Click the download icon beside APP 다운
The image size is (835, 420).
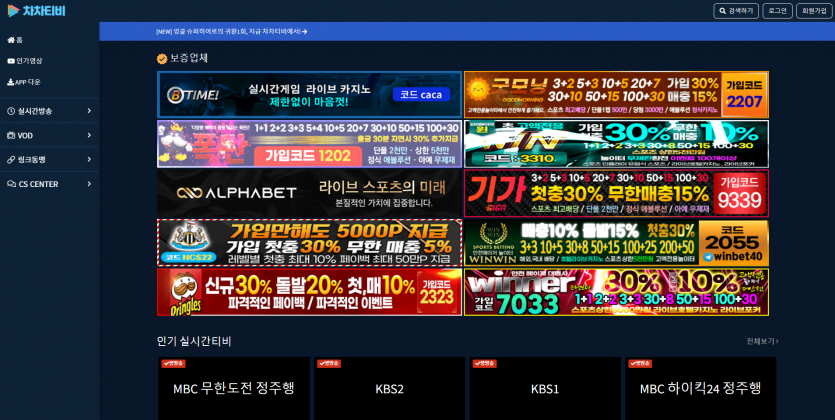click(11, 82)
